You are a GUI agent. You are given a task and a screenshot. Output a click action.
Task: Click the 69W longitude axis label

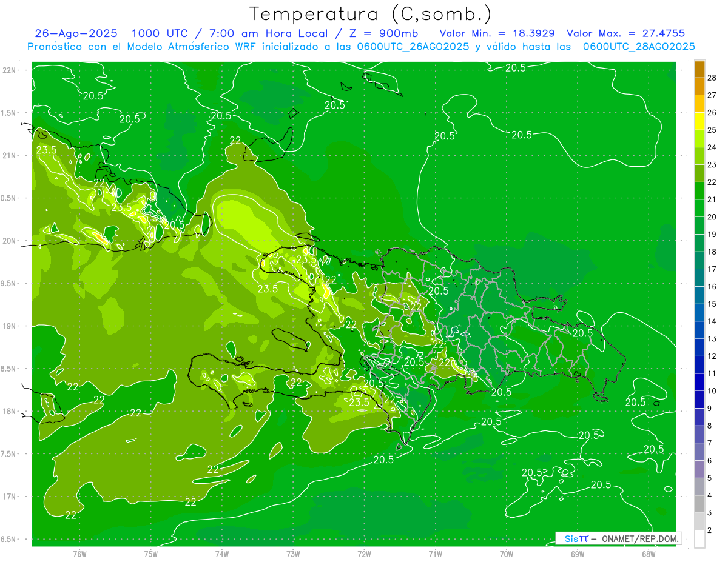pos(577,554)
